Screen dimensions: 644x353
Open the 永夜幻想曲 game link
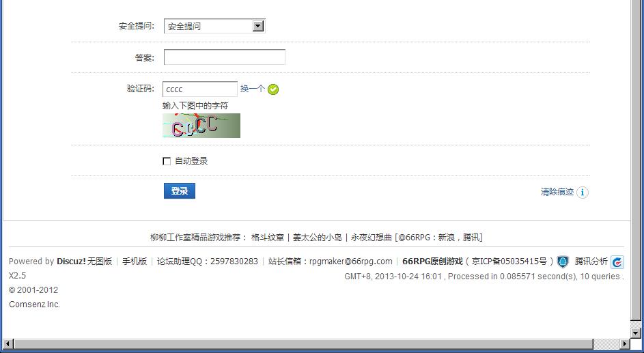coord(371,237)
